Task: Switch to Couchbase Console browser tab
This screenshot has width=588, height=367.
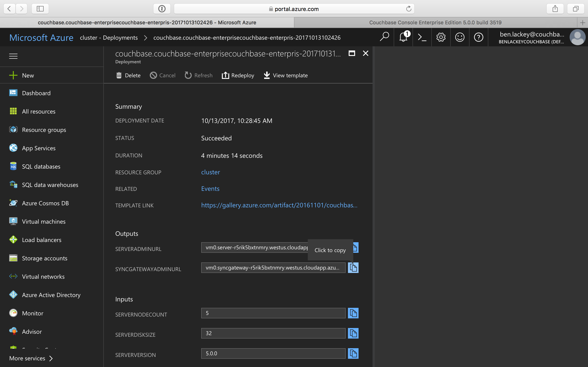Action: (435, 22)
